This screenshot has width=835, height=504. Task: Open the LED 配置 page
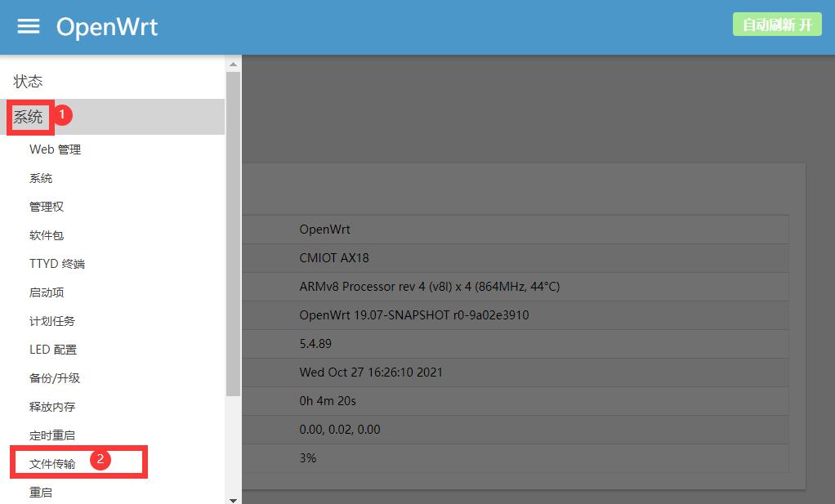pyautogui.click(x=53, y=350)
